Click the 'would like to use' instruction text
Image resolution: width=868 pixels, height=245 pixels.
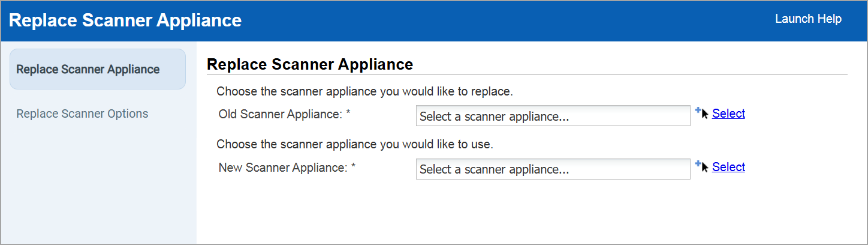click(x=354, y=144)
